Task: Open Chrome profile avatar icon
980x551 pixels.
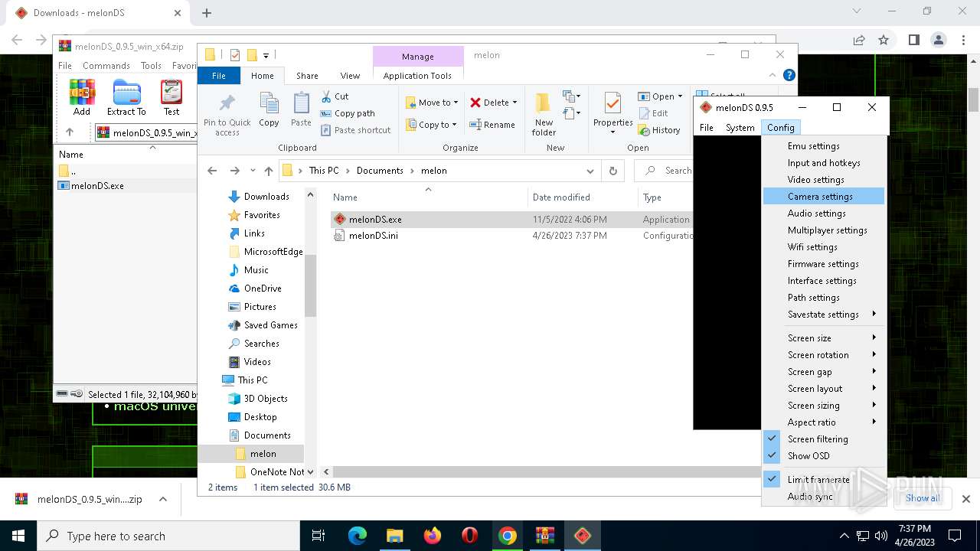Action: point(939,40)
